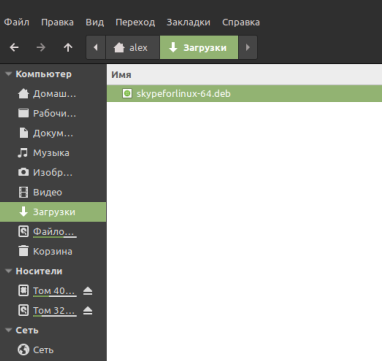
Task: Open the Вид menu
Action: click(x=95, y=22)
